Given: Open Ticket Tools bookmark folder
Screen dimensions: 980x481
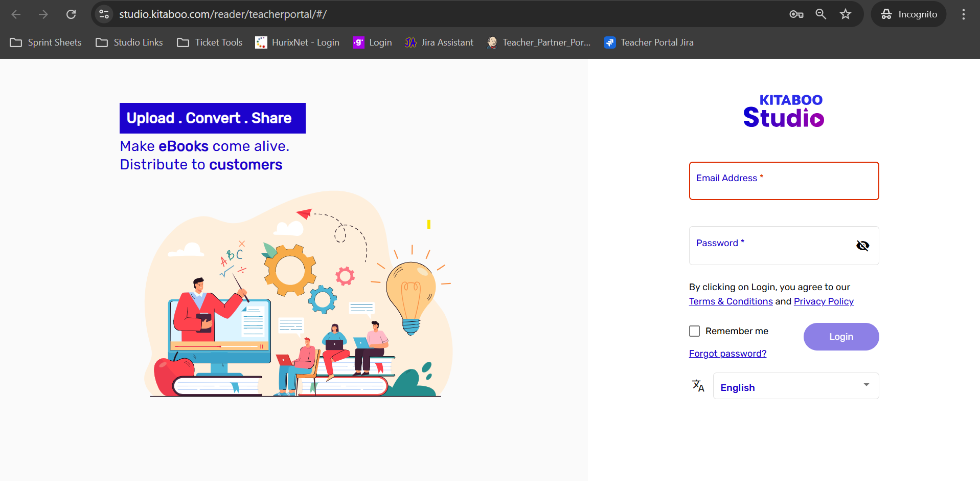Looking at the screenshot, I should (210, 42).
